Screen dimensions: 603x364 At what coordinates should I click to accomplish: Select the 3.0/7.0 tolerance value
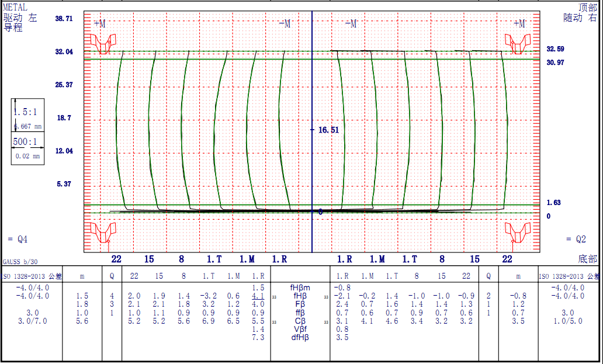[x=32, y=321]
